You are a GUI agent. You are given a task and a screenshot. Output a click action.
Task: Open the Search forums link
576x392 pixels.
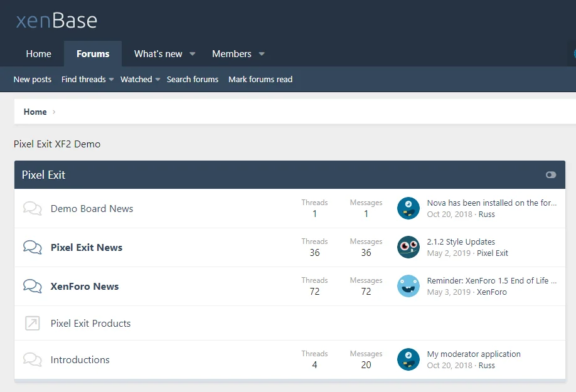(193, 79)
